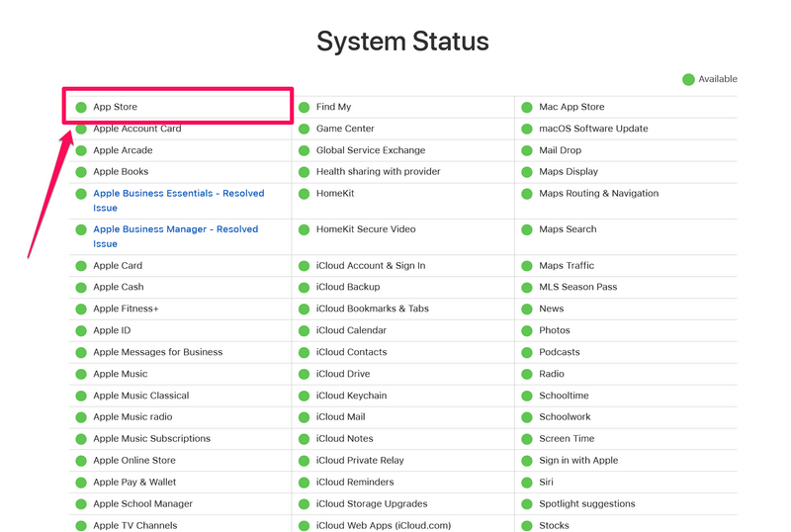Click Apple School Manager entry
The width and height of the screenshot is (791, 532).
[142, 503]
